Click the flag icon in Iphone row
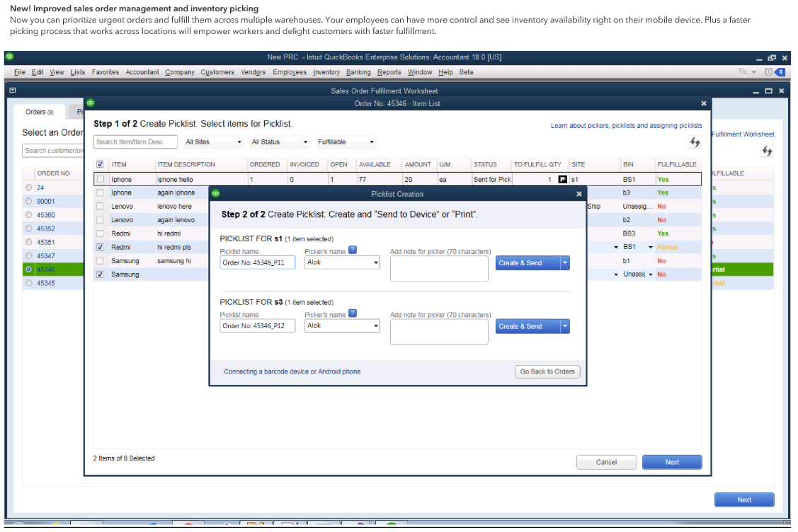The image size is (798, 532). (x=562, y=180)
